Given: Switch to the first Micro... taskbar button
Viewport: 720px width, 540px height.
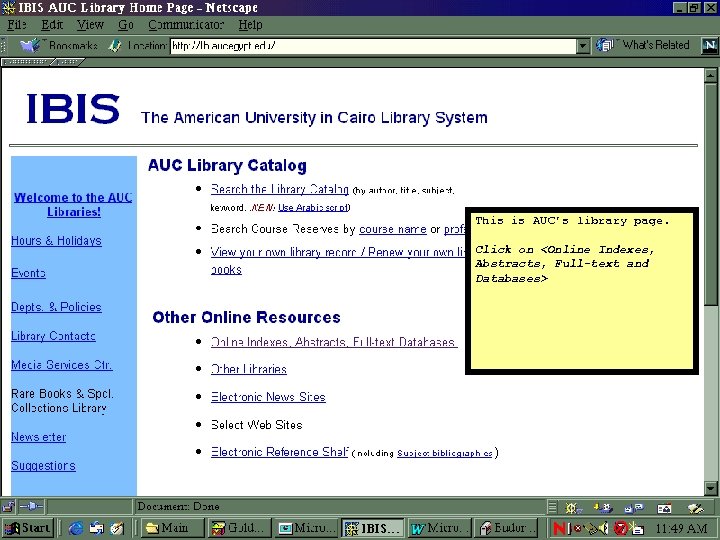Looking at the screenshot, I should (307, 528).
